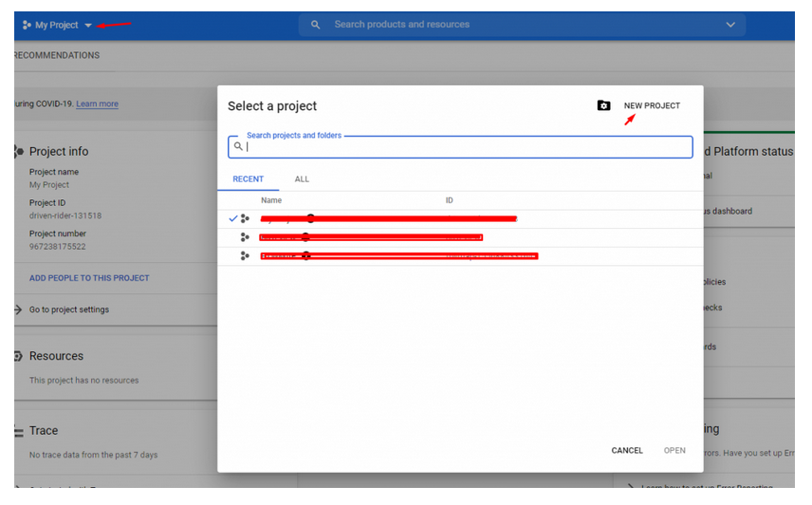Click the Trace card heading
The width and height of the screenshot is (812, 505).
coord(44,431)
